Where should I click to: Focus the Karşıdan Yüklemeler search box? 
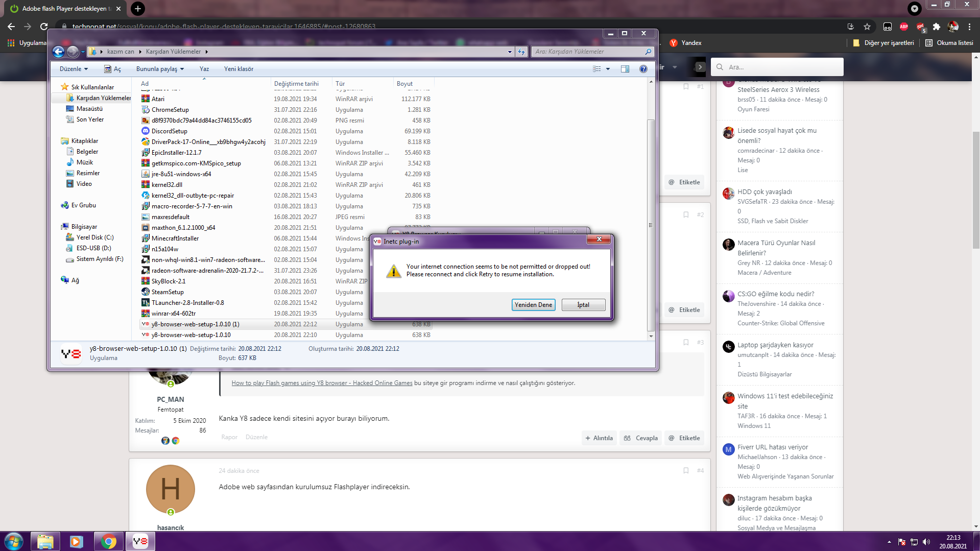[x=593, y=52]
